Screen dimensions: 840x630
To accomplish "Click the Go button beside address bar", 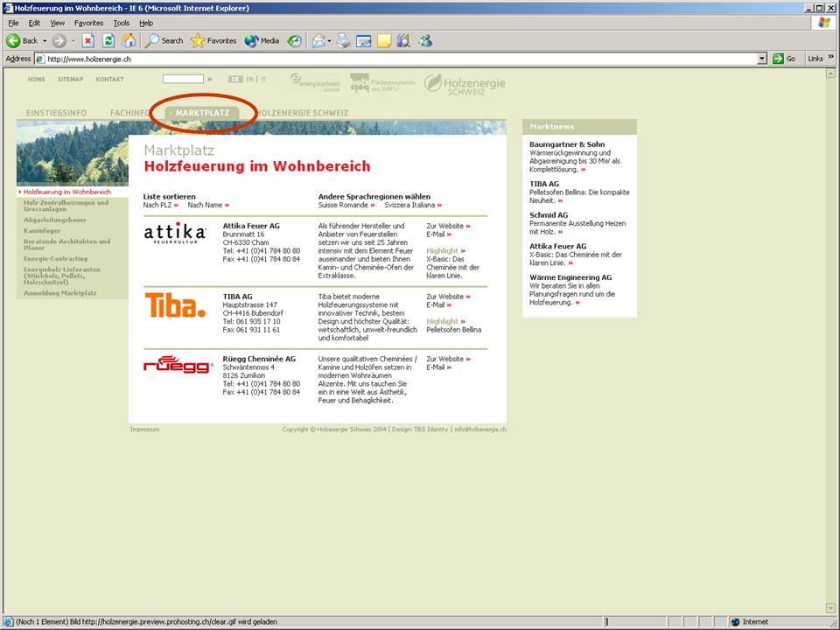I will coord(784,59).
